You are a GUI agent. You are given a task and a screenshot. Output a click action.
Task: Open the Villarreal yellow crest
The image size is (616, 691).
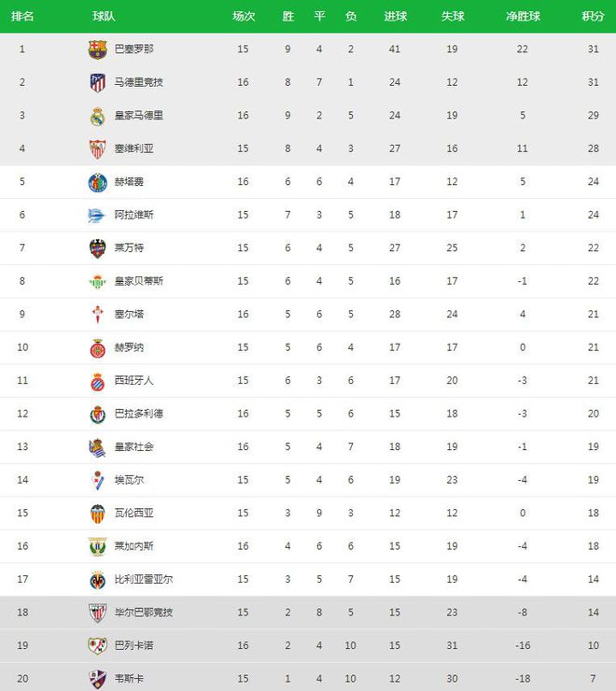click(x=97, y=580)
